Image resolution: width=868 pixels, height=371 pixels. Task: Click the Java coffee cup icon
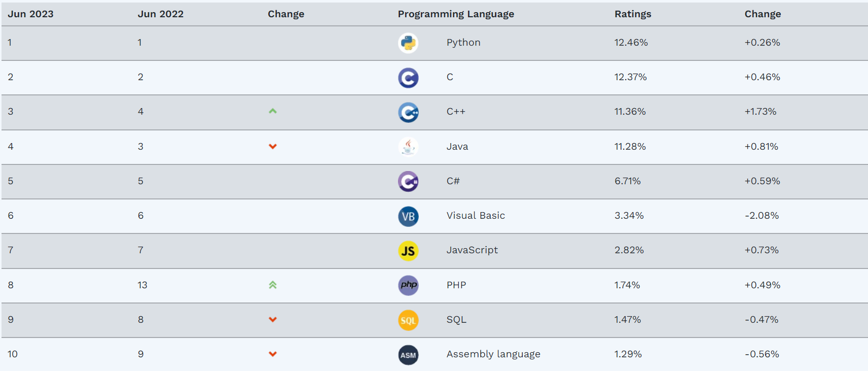[x=408, y=147]
